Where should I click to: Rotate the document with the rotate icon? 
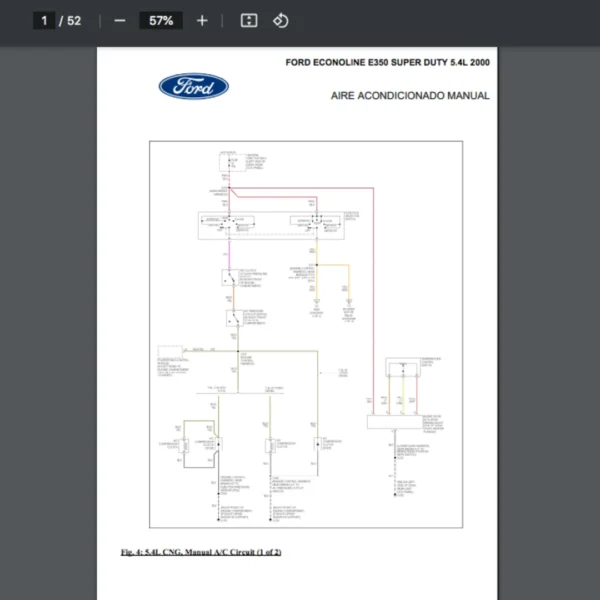tap(281, 20)
